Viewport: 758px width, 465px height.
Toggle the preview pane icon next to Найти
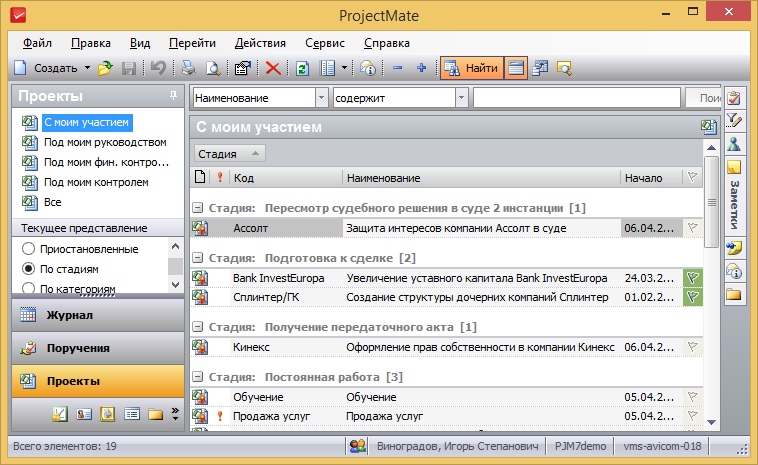516,68
